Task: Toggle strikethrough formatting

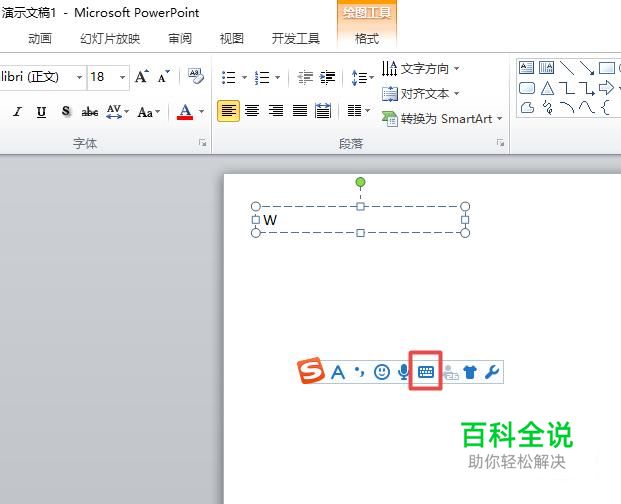Action: coord(90,112)
